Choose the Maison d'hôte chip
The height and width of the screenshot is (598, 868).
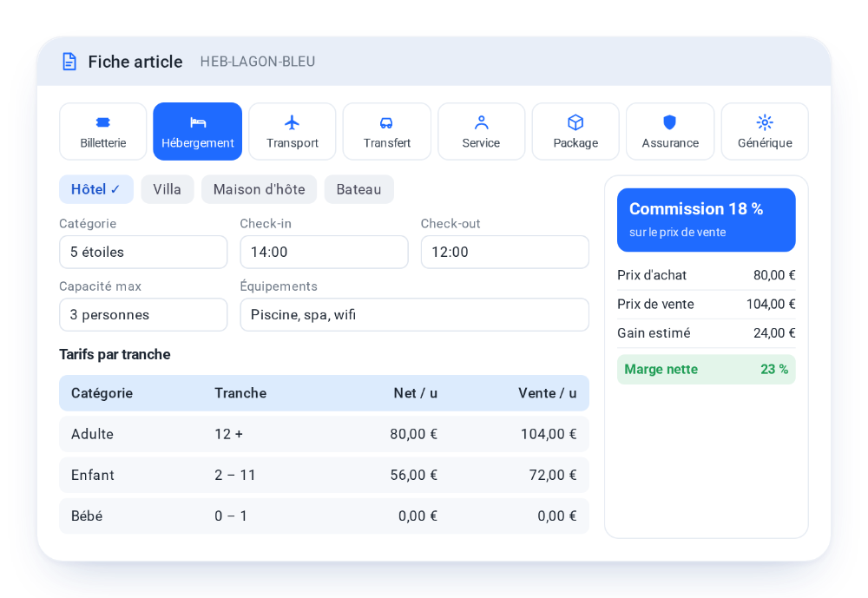(x=259, y=189)
